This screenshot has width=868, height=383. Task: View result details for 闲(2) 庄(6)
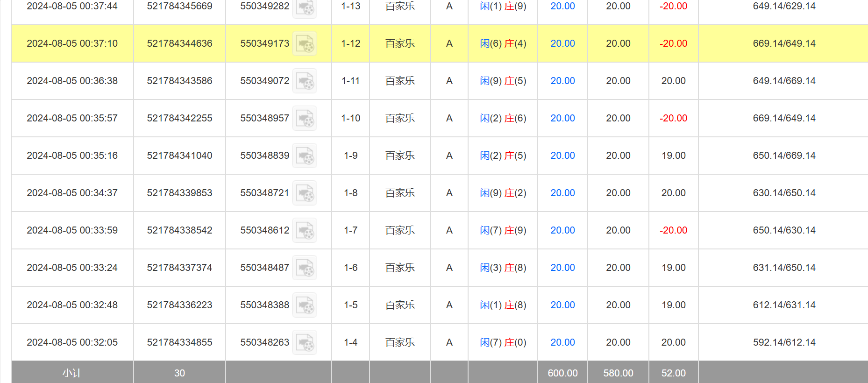click(x=503, y=118)
